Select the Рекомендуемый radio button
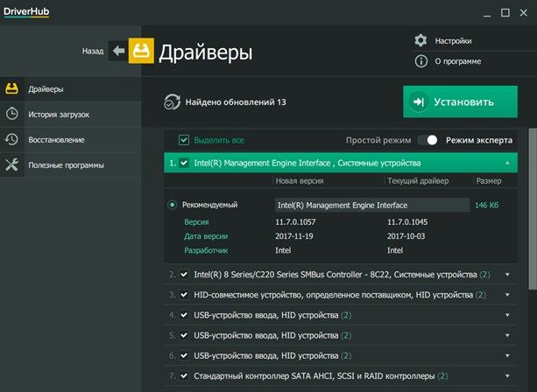The height and width of the screenshot is (392, 537). pyautogui.click(x=172, y=205)
